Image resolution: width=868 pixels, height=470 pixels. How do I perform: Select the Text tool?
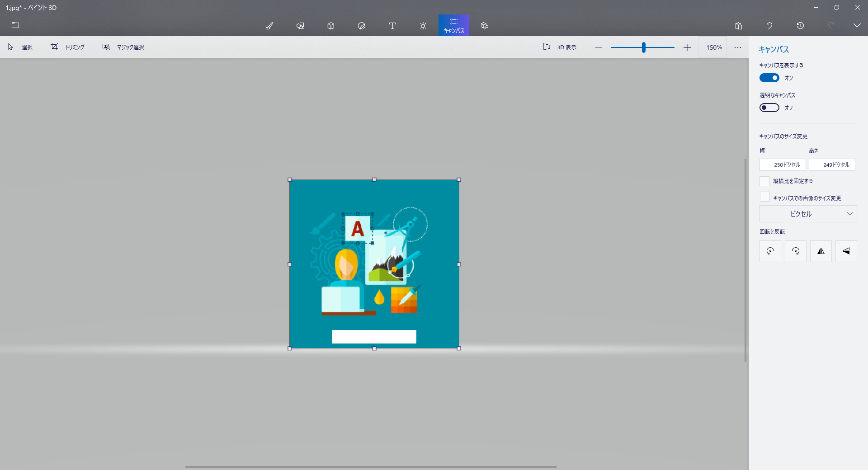[x=392, y=26]
